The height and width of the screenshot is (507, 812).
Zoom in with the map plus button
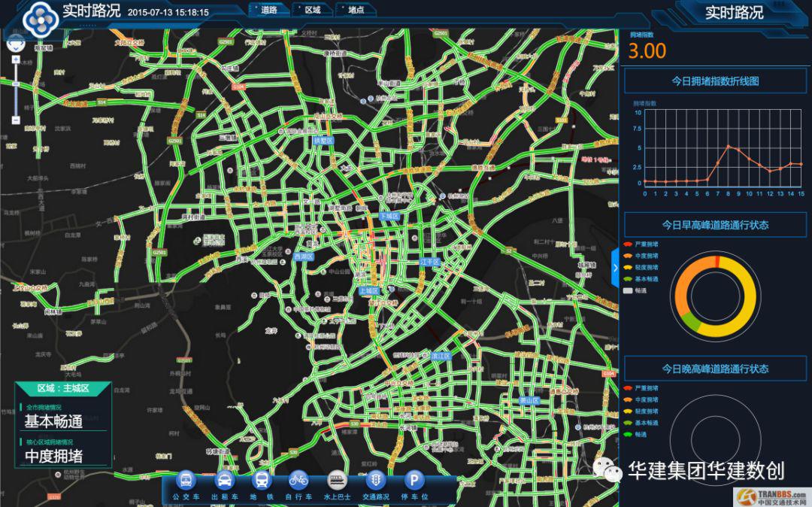[16, 59]
